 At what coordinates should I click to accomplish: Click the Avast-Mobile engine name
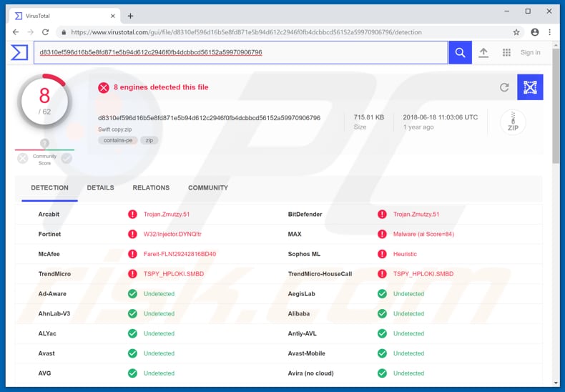(307, 353)
